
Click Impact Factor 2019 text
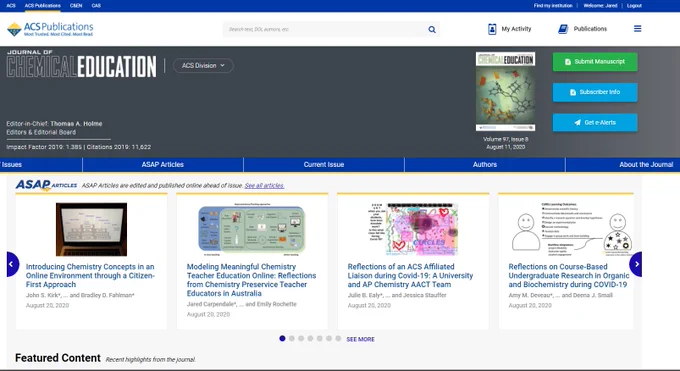click(x=44, y=147)
